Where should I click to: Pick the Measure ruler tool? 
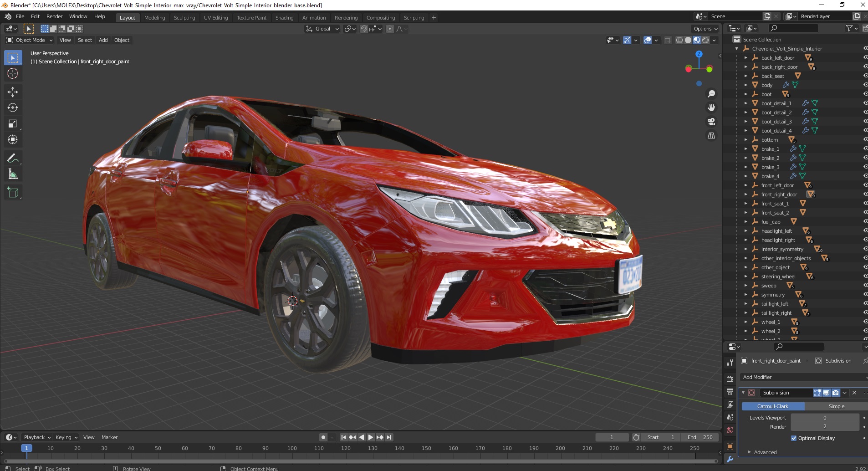13,174
